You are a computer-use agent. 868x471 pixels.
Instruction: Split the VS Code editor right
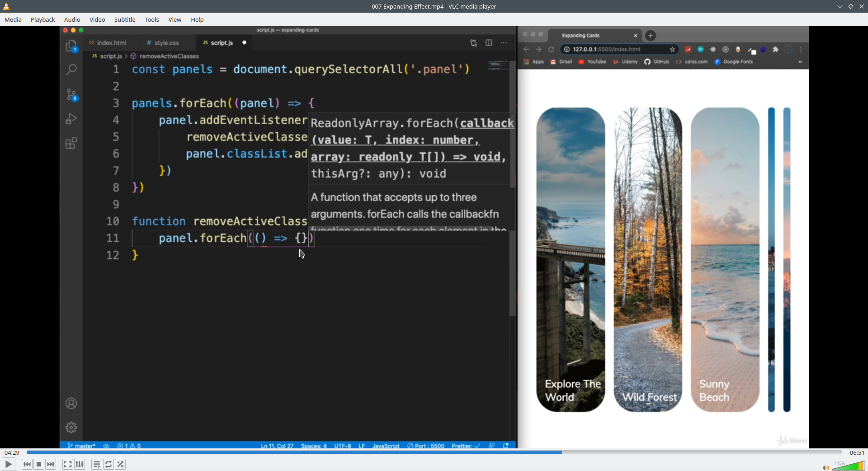pos(489,43)
